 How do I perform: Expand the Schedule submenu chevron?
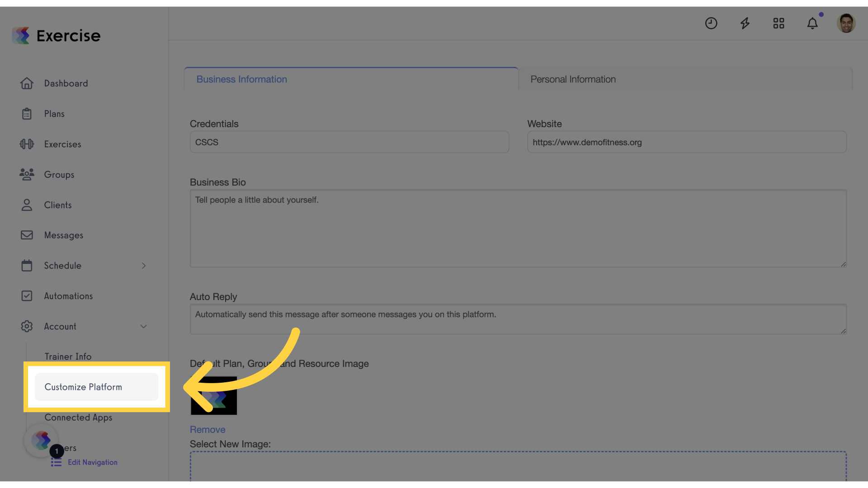pos(144,266)
